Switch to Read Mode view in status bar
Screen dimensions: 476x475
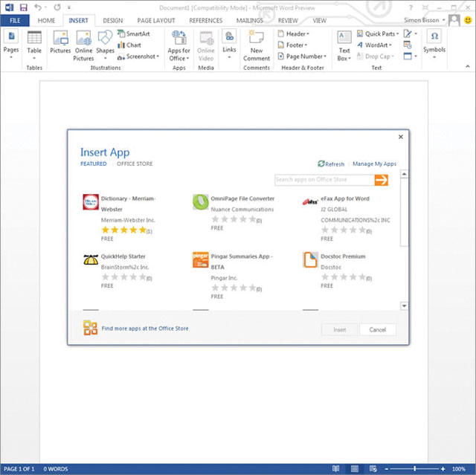pos(335,468)
